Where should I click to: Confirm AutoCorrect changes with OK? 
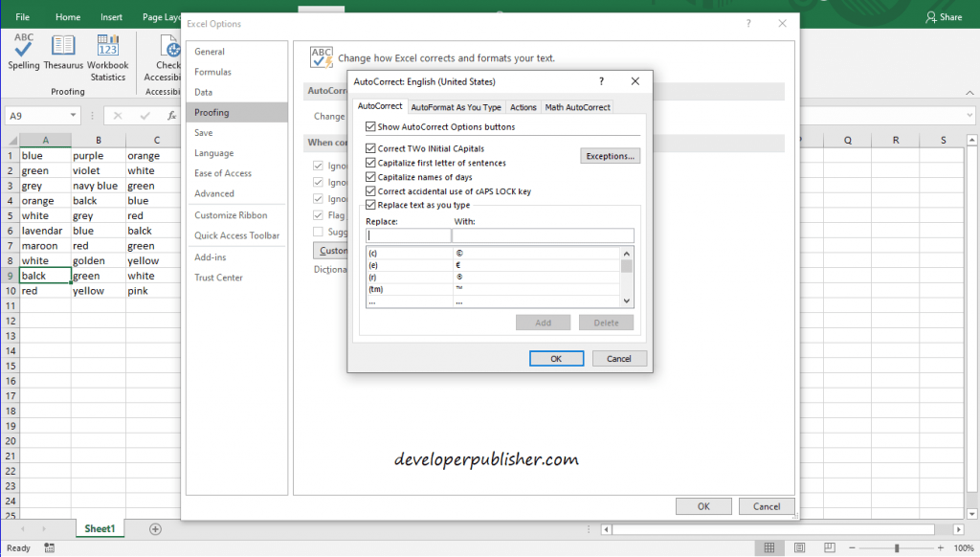556,358
